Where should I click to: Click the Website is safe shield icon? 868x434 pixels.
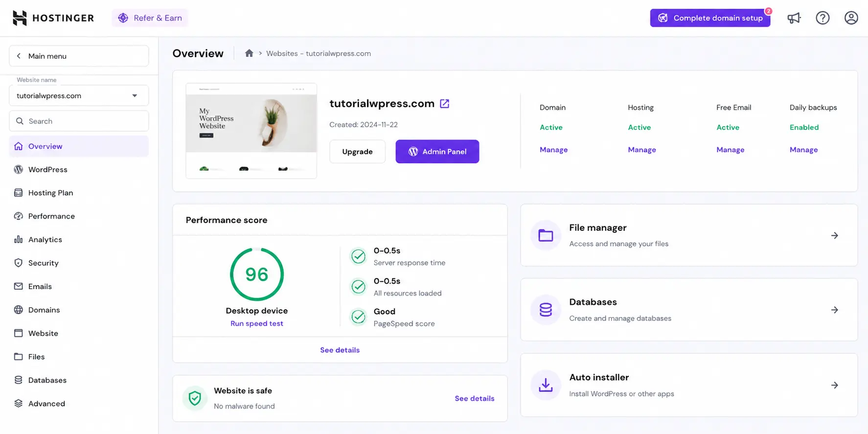tap(195, 398)
